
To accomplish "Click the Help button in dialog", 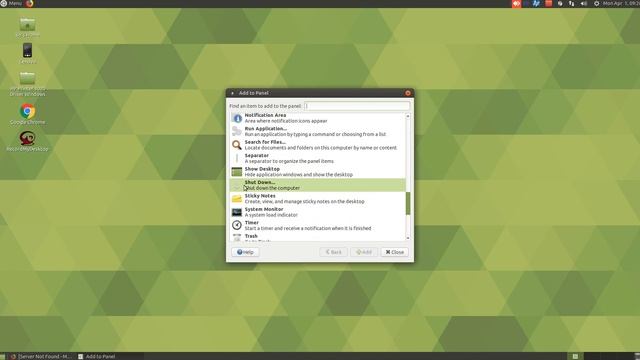I will 245,252.
